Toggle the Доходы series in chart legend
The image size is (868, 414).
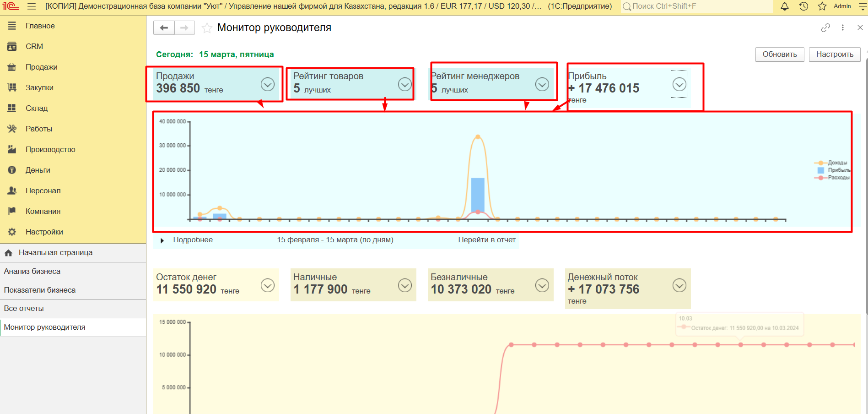click(837, 163)
